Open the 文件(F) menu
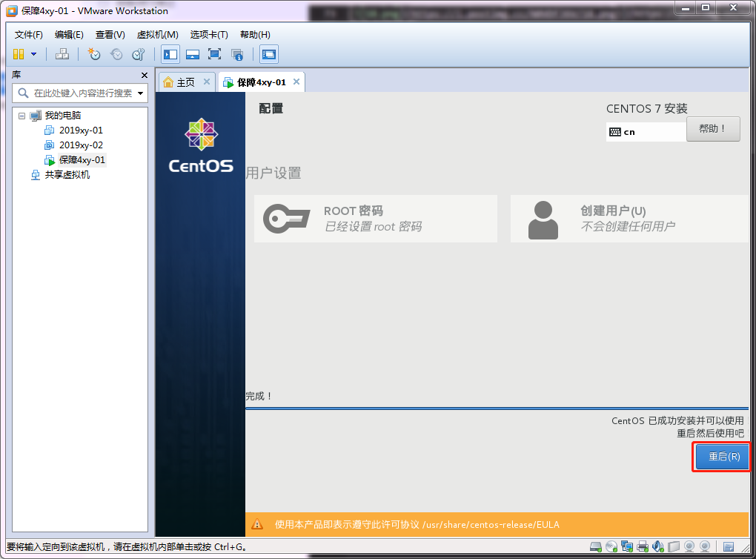 pyautogui.click(x=28, y=35)
